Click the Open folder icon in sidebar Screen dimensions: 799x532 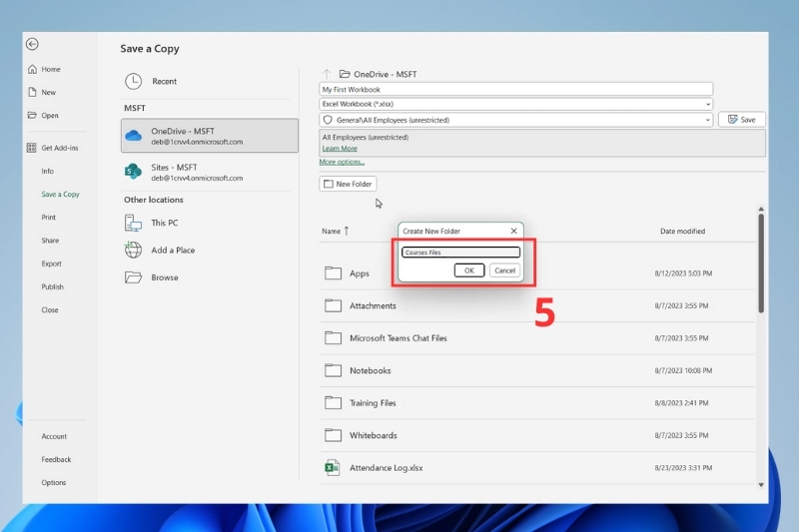pyautogui.click(x=32, y=115)
